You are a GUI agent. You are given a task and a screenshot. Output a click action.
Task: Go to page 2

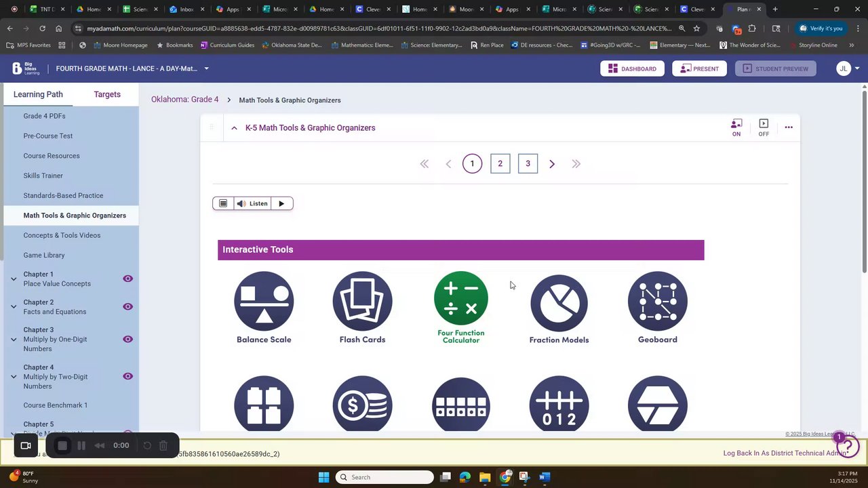(x=500, y=163)
